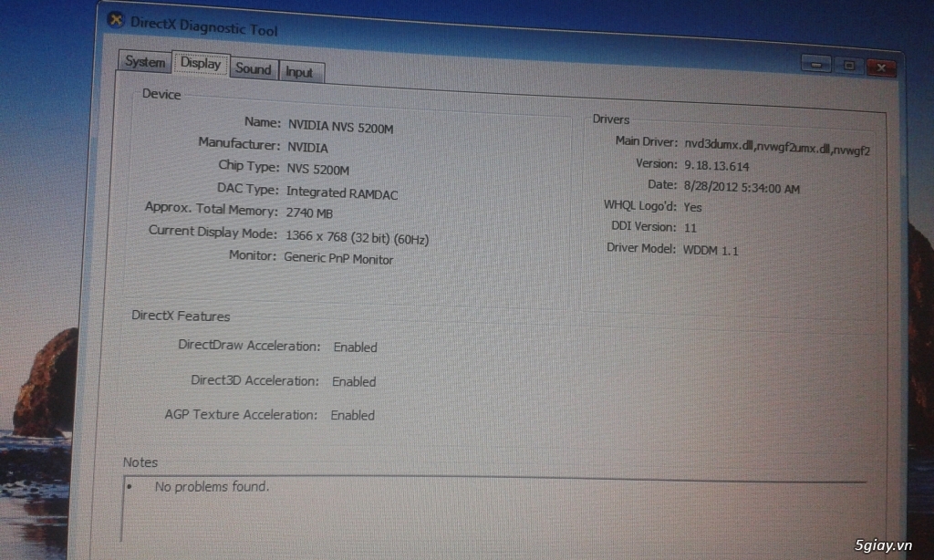Click the 'No problems found.' note
Screen dimensions: 934x560
coord(212,487)
